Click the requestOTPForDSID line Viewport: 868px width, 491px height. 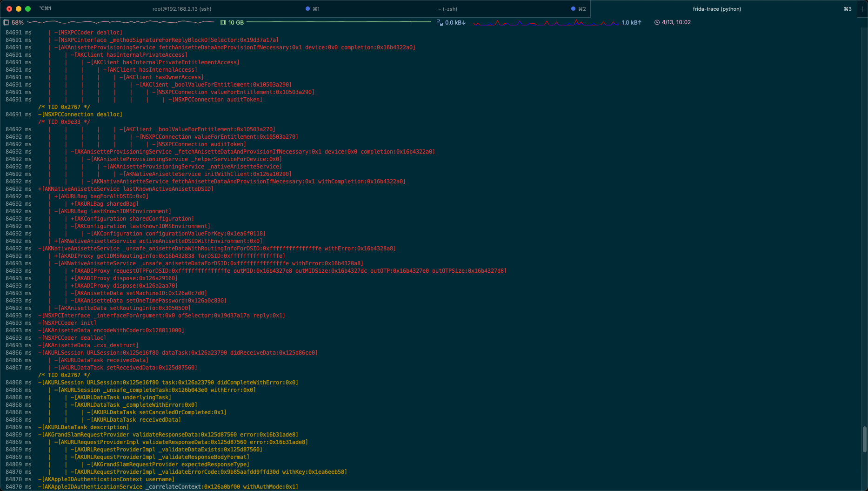tap(288, 271)
